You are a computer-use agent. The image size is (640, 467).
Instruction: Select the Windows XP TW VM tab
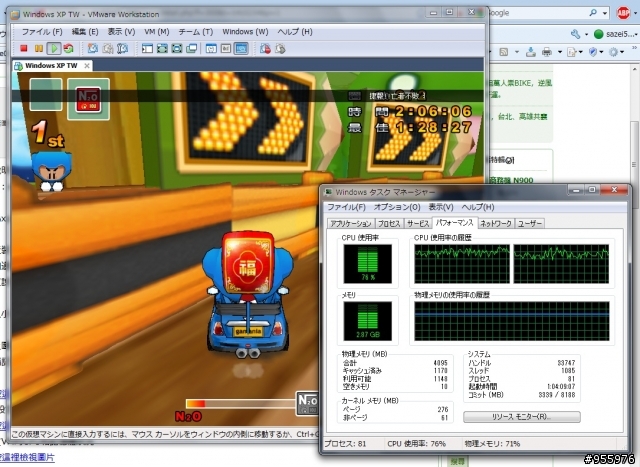[51, 66]
